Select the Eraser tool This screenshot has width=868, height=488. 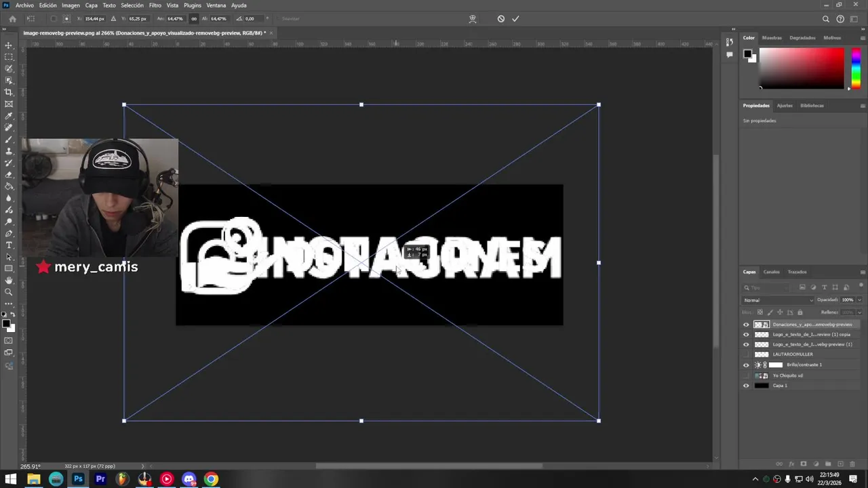coord(9,174)
